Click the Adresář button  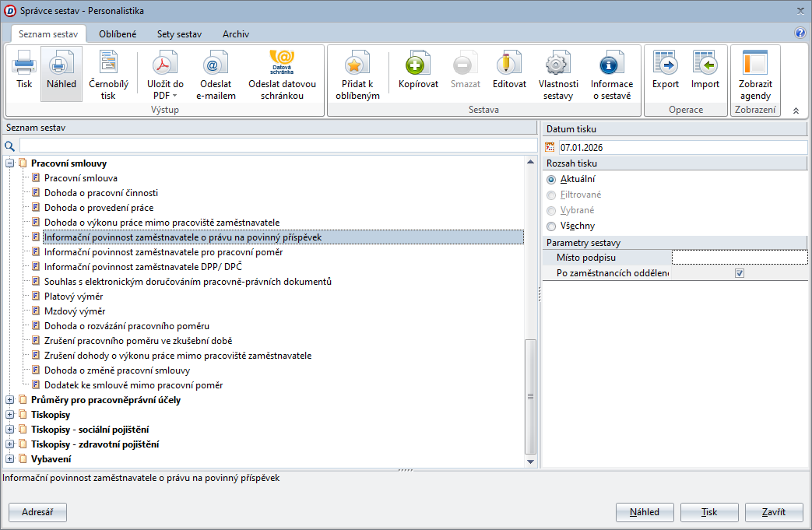pyautogui.click(x=37, y=512)
